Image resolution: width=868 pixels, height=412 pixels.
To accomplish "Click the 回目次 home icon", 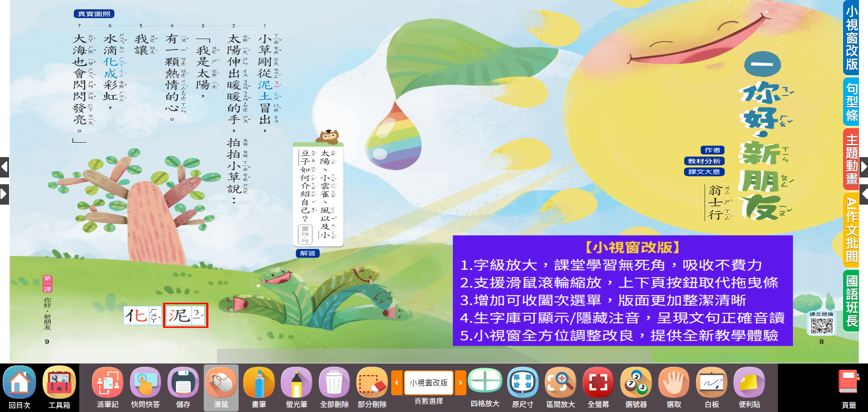I will tap(19, 383).
